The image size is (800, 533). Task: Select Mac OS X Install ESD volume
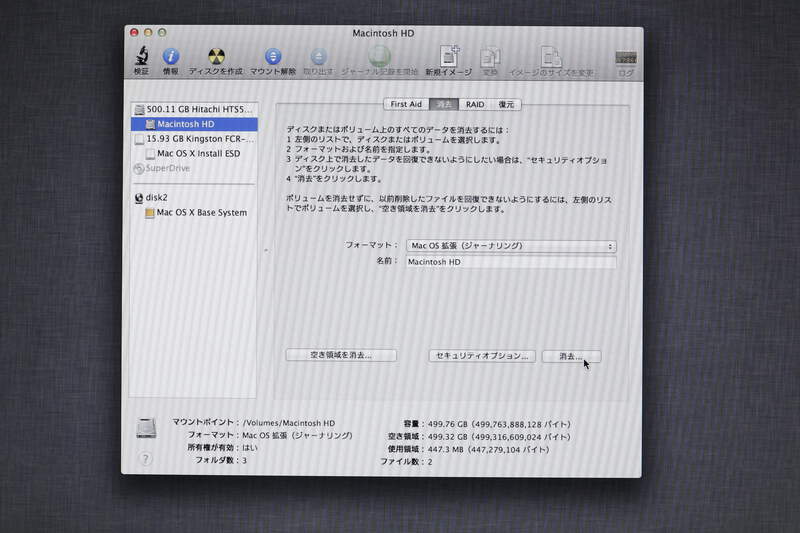click(x=199, y=154)
